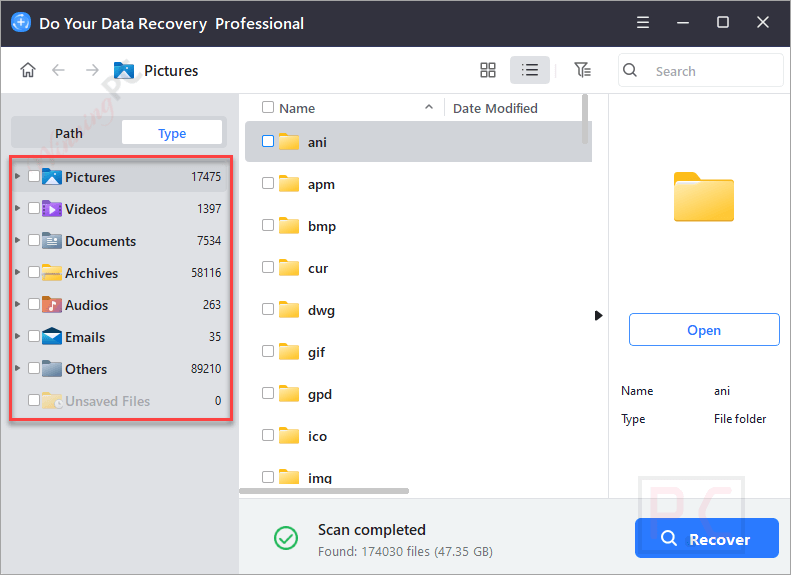Expand the Pictures tree node
The height and width of the screenshot is (575, 791).
18,176
